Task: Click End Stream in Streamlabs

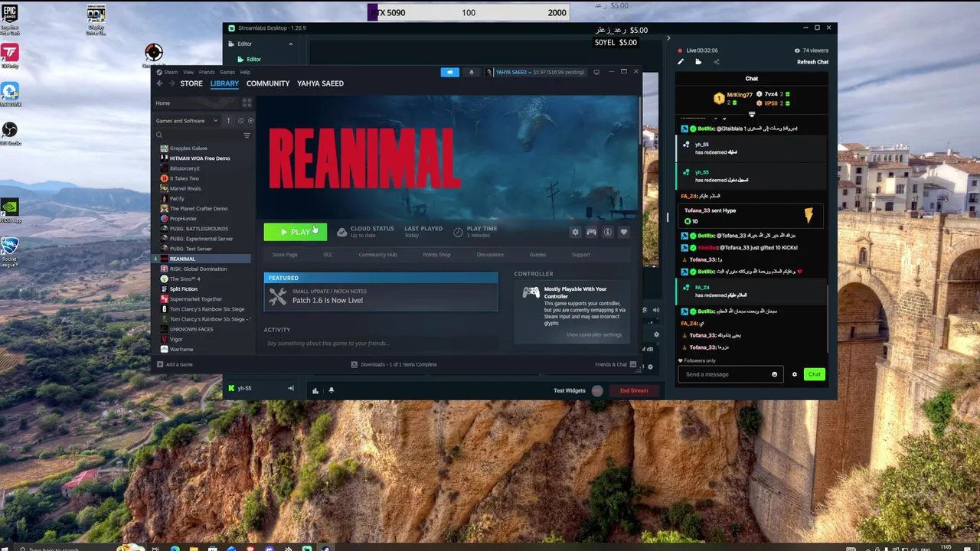Action: click(x=634, y=390)
